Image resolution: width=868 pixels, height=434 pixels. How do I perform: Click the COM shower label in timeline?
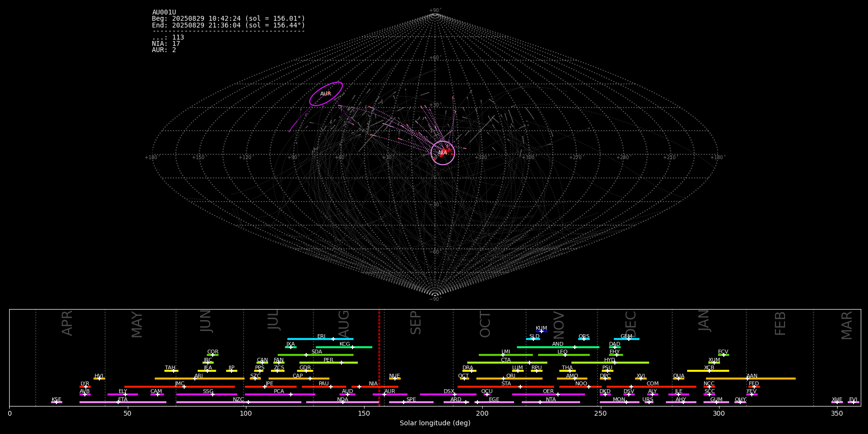pyautogui.click(x=652, y=384)
